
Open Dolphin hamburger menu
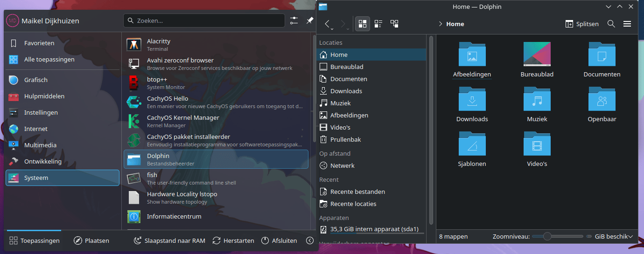[627, 24]
